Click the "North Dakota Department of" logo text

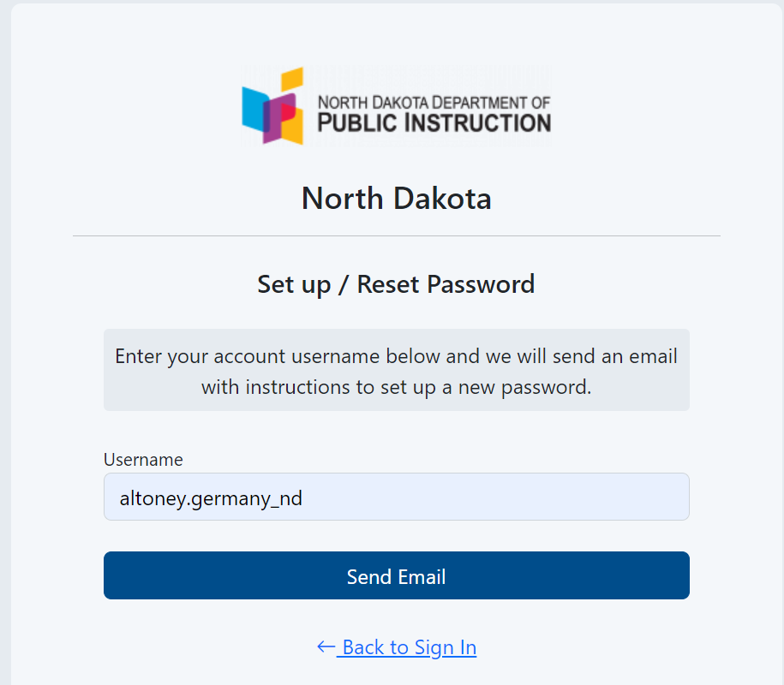click(434, 102)
